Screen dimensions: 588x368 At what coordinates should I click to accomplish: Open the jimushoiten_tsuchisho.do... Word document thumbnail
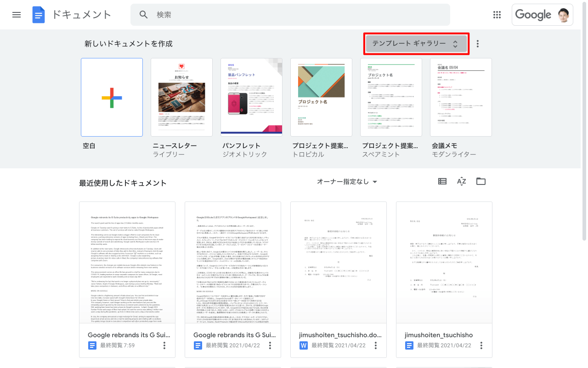click(x=339, y=263)
